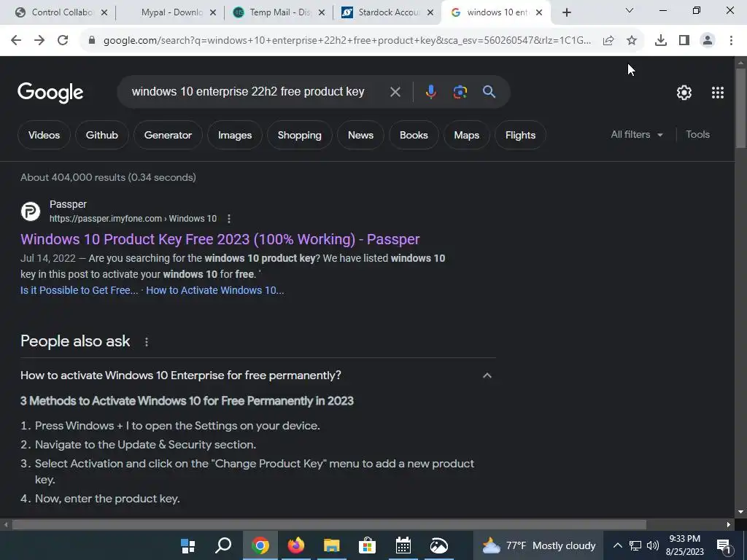Open 'How to Activate Windows 10...' sitelink

(x=215, y=290)
